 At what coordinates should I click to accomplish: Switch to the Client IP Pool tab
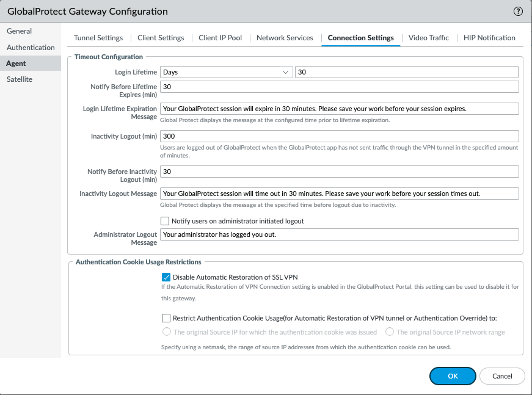[220, 37]
